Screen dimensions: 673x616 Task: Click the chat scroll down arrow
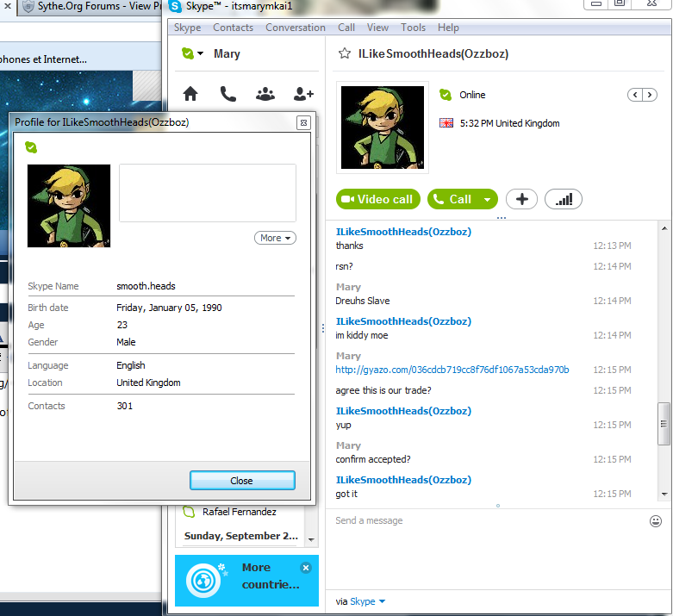point(664,494)
